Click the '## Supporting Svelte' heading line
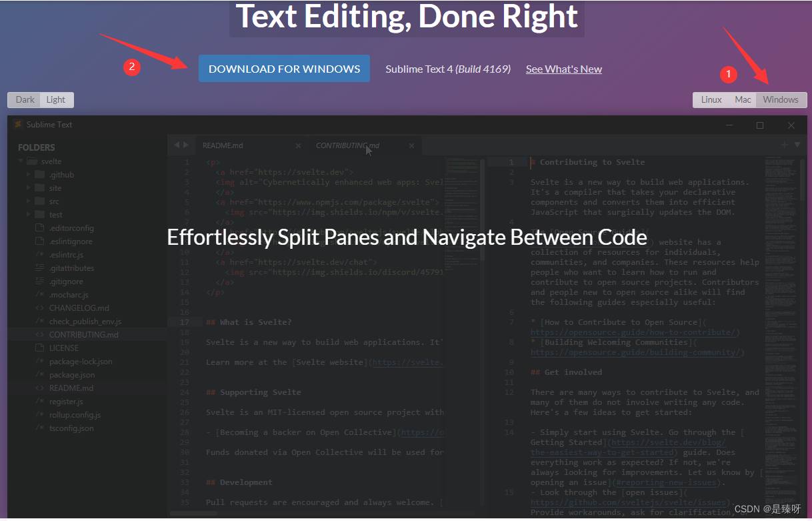 point(253,392)
